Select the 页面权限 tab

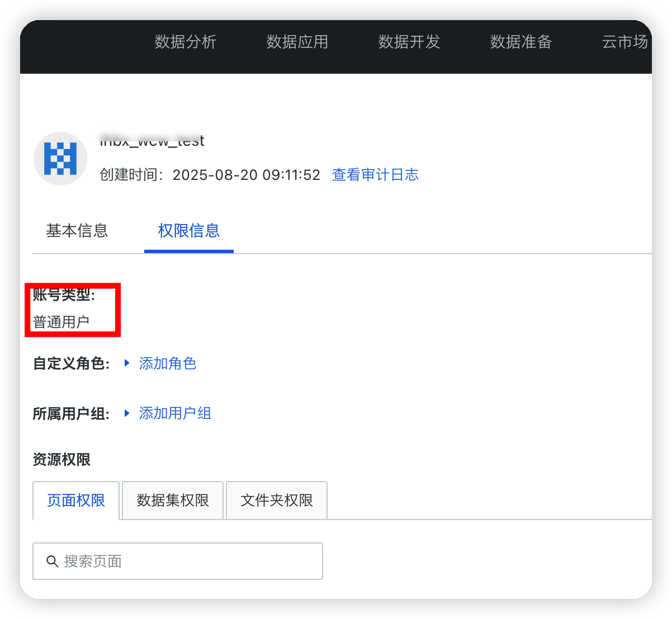coord(76,501)
